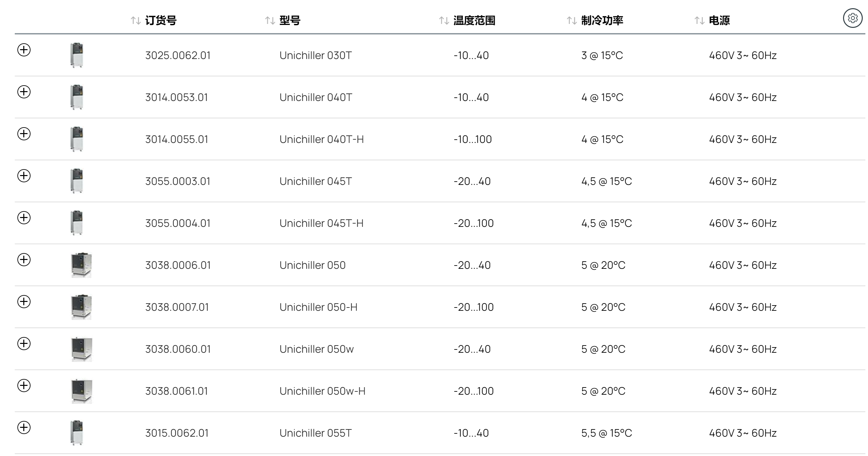Sort by 电源 column arrows

coord(699,21)
